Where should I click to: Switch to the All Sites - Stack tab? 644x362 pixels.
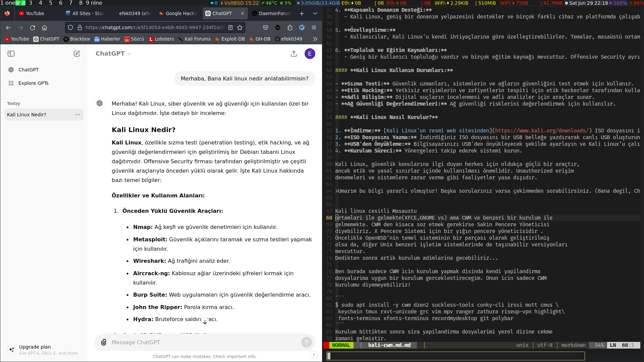coord(85,13)
